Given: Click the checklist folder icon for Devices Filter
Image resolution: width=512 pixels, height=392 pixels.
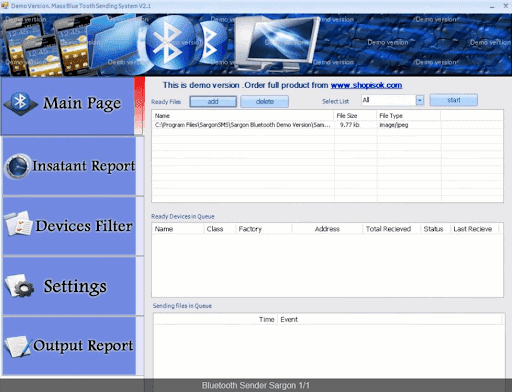Looking at the screenshot, I should [18, 224].
